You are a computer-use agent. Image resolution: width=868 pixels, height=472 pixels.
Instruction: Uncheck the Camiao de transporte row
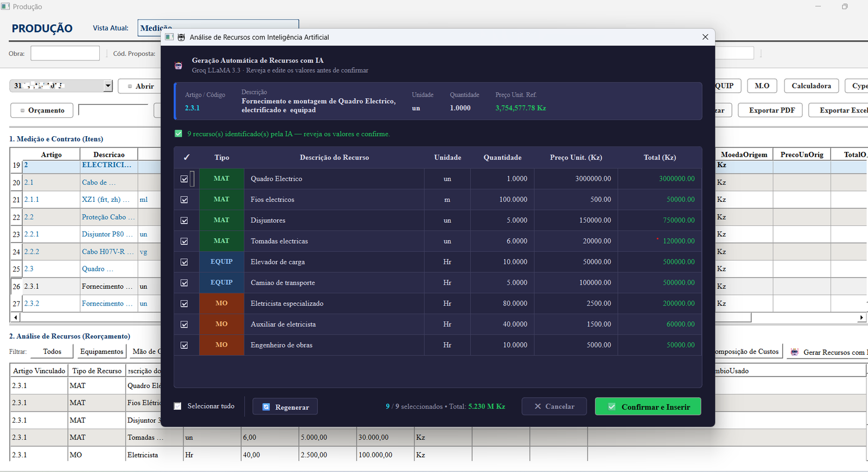tap(184, 283)
